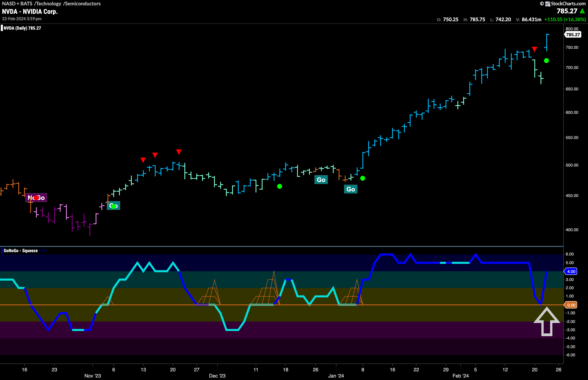
Task: Click the -6.00 oscillator axis label
Action: (570, 355)
